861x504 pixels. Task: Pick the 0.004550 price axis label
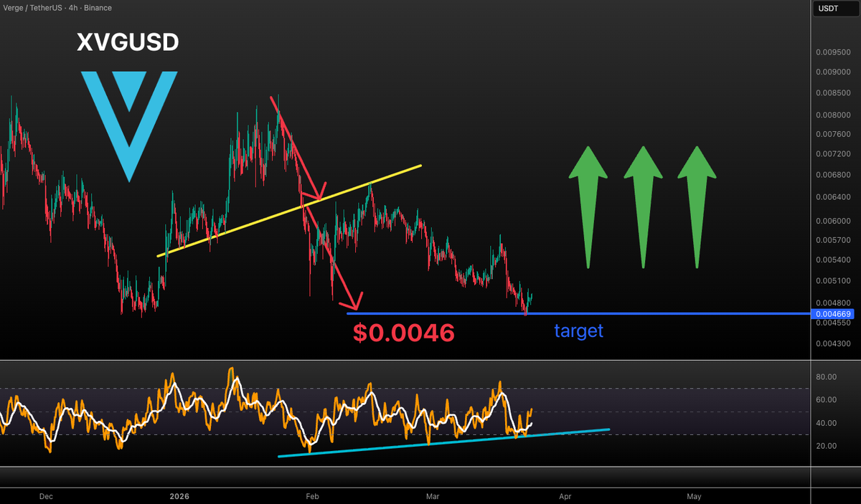pyautogui.click(x=834, y=323)
